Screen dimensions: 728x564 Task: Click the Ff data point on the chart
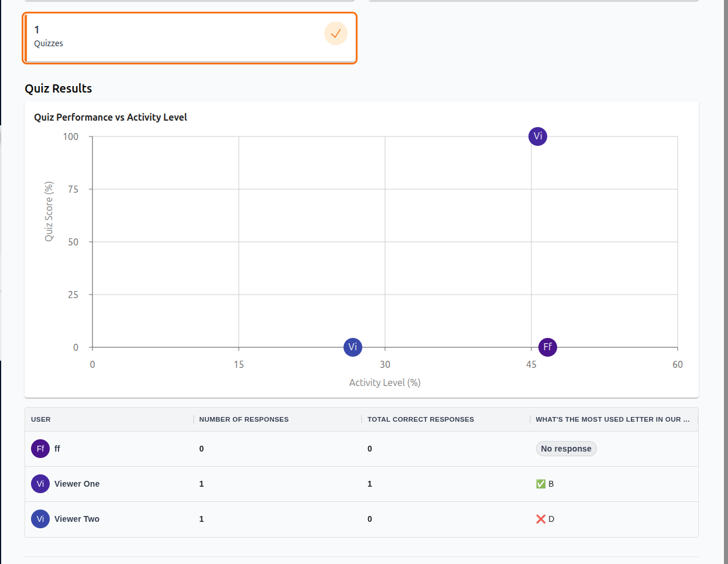point(547,347)
